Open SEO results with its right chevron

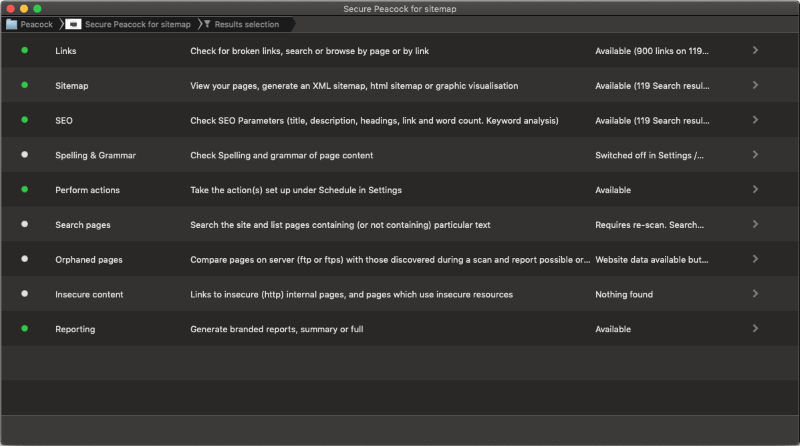click(x=755, y=120)
